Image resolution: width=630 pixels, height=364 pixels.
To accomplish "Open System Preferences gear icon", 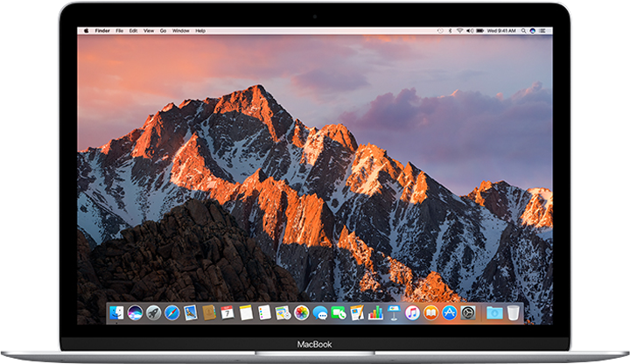I will coord(468,312).
